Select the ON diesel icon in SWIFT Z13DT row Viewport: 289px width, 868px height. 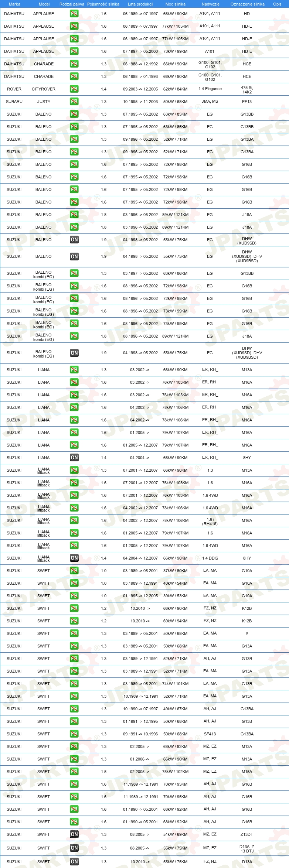[74, 834]
